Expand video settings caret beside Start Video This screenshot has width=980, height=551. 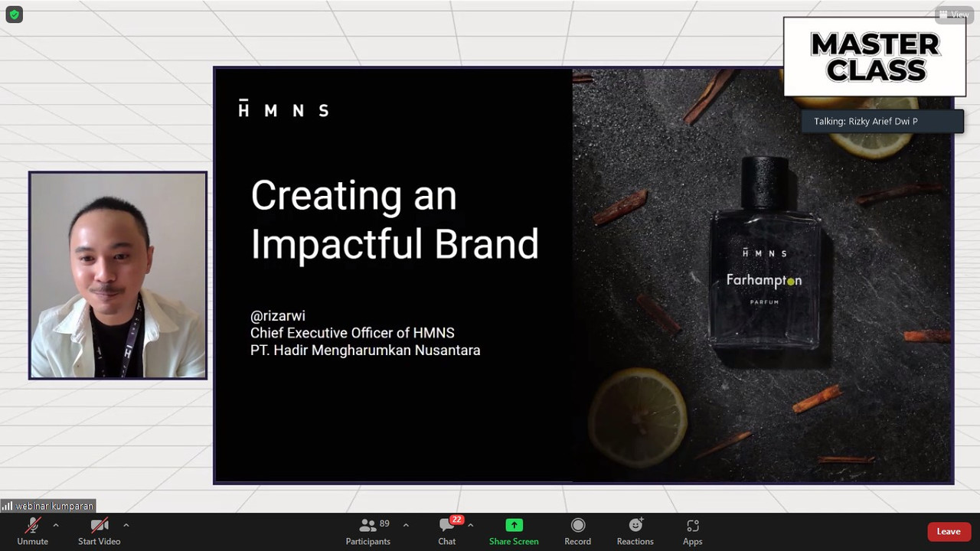point(126,525)
